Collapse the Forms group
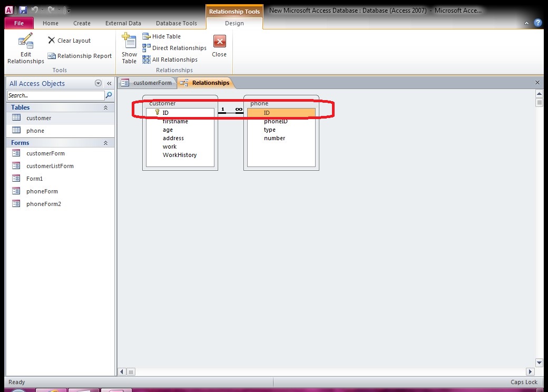The height and width of the screenshot is (392, 548). tap(105, 143)
